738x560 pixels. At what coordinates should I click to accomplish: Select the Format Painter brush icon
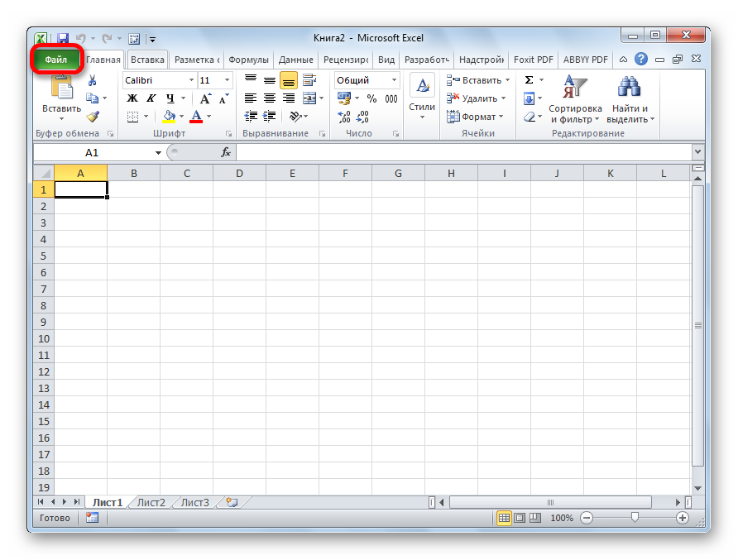93,117
